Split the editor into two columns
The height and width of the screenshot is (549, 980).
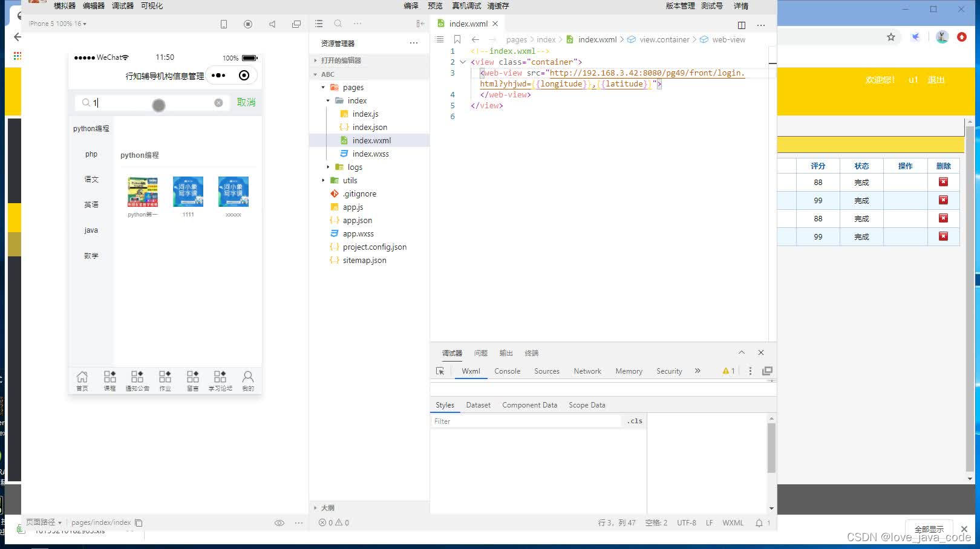click(x=742, y=25)
